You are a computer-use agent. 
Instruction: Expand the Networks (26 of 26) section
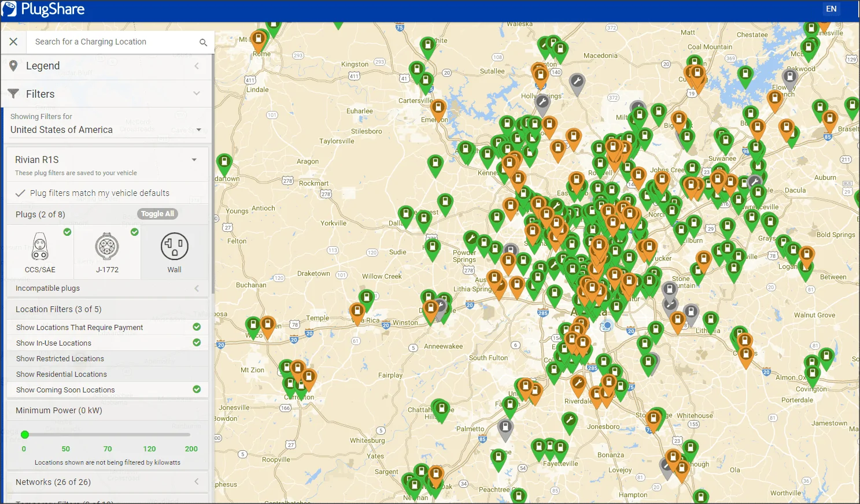click(108, 482)
